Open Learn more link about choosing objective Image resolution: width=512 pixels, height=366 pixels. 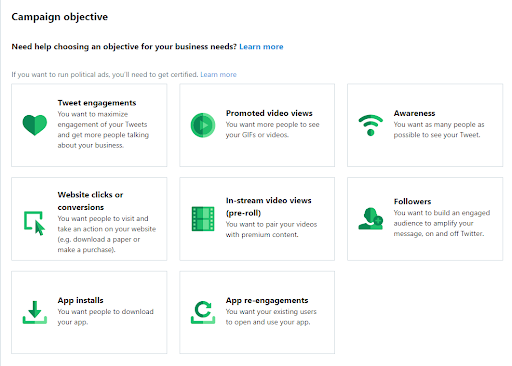[x=261, y=47]
